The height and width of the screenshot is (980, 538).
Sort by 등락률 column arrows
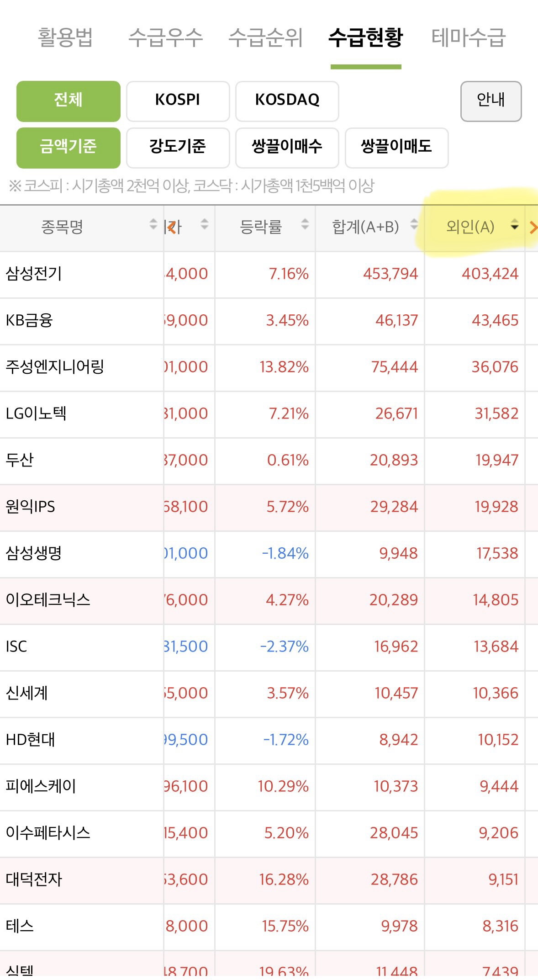click(305, 224)
